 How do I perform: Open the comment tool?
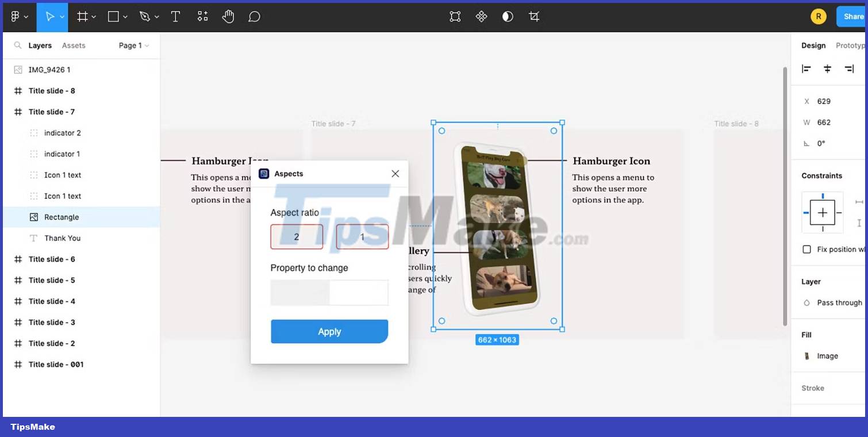click(254, 16)
